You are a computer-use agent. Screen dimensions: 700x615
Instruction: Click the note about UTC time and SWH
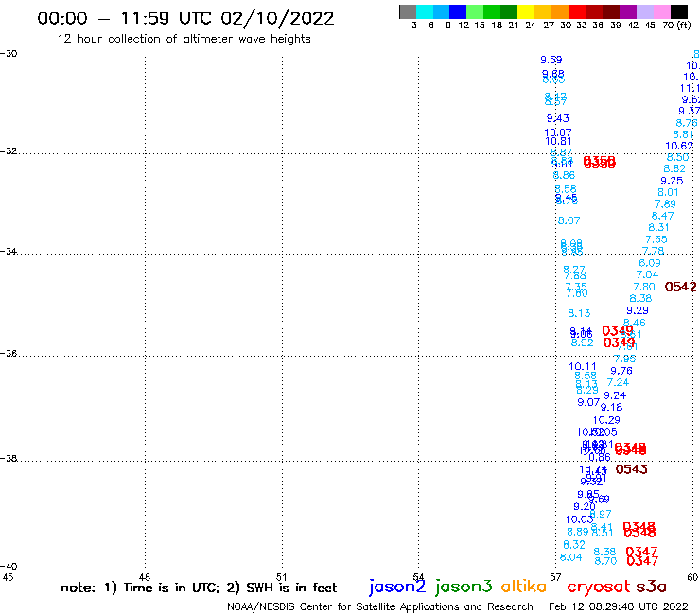pos(199,588)
